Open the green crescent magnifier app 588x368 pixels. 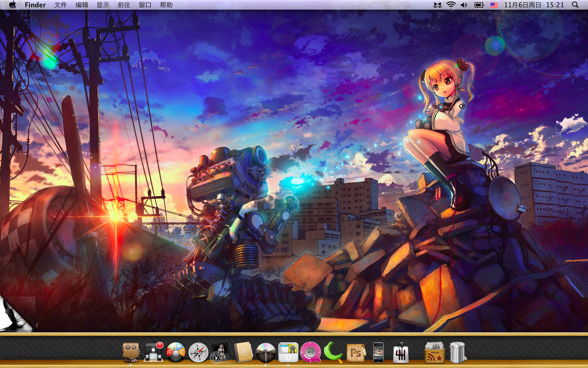pos(333,352)
